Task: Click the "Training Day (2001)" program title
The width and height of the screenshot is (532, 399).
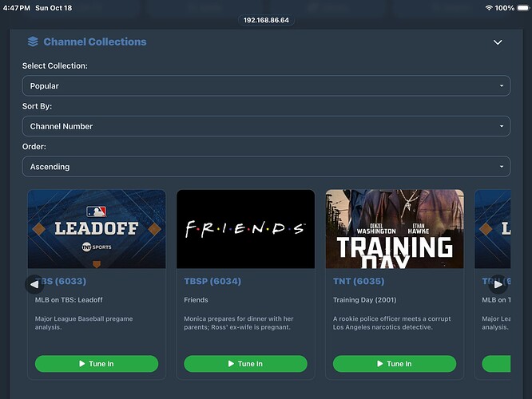Action: [364, 300]
